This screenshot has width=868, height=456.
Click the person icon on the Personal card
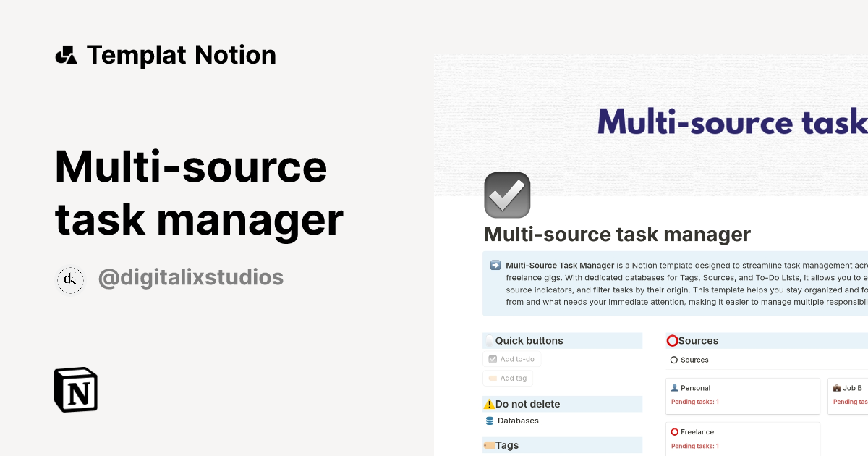pyautogui.click(x=675, y=388)
